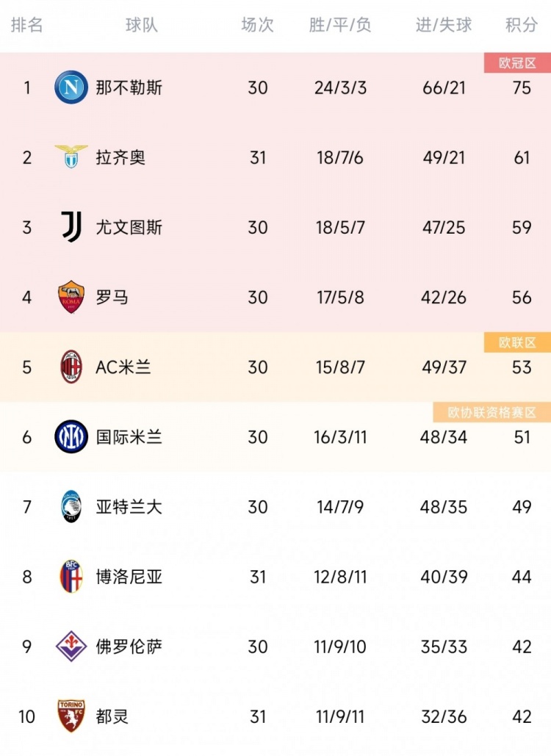Select the AS Roma crest icon
Screen dimensions: 551x756
click(x=71, y=298)
